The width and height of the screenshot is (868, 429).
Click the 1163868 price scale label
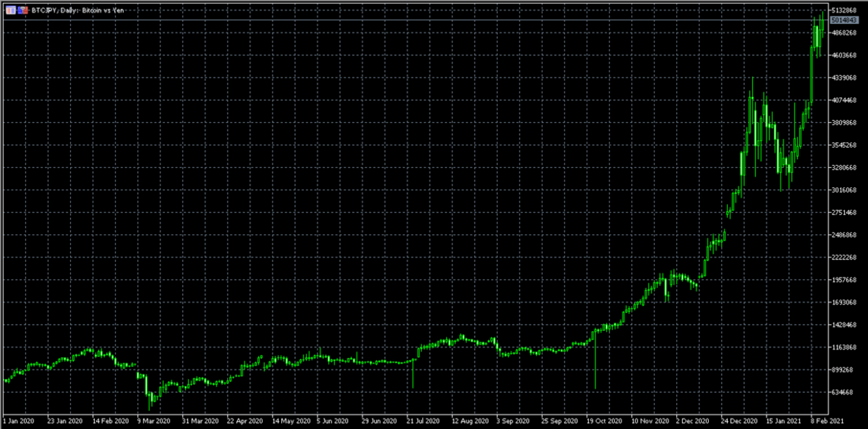[x=845, y=347]
